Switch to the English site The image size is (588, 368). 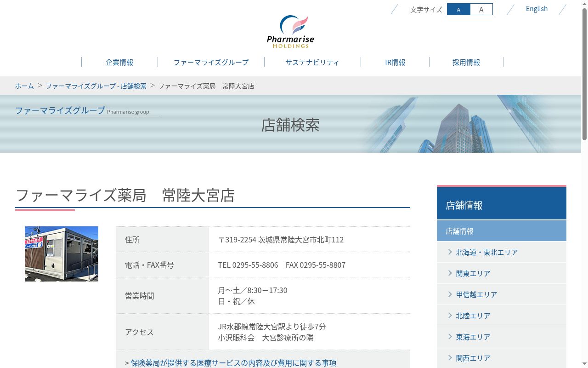coord(537,9)
